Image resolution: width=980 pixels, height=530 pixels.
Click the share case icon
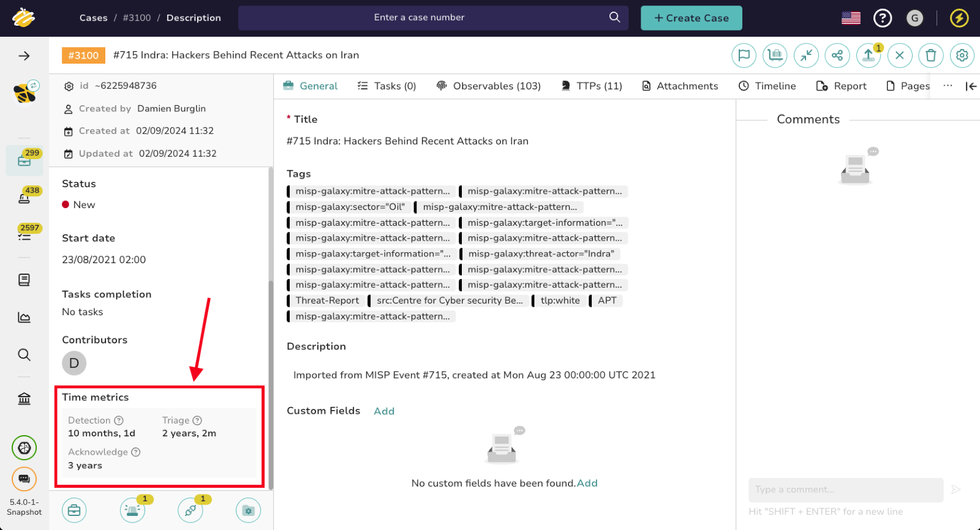coord(837,56)
